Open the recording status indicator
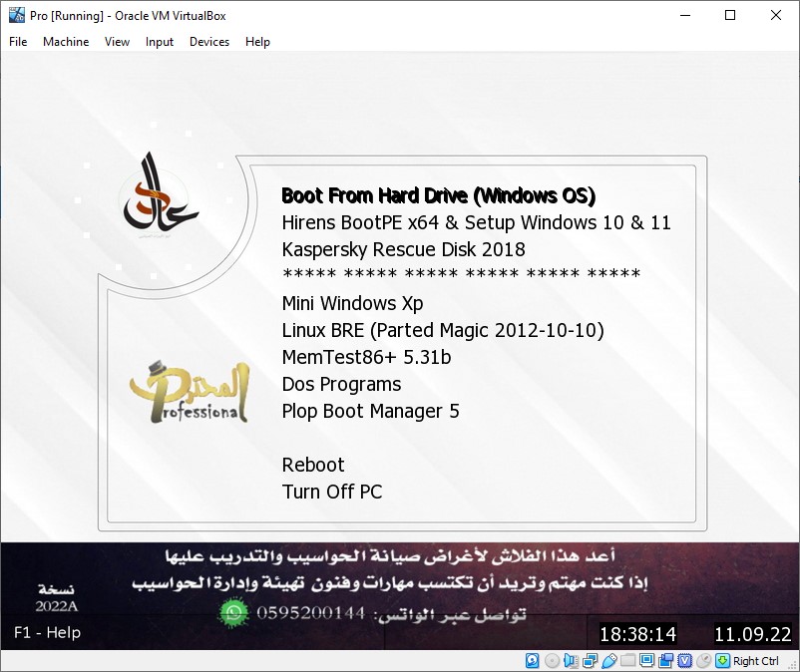The width and height of the screenshot is (800, 672). click(665, 661)
